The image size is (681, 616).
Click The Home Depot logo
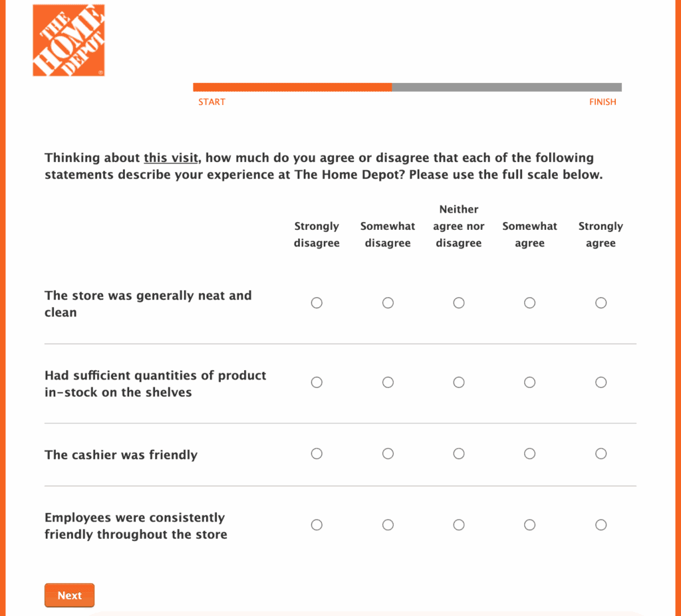(x=68, y=41)
